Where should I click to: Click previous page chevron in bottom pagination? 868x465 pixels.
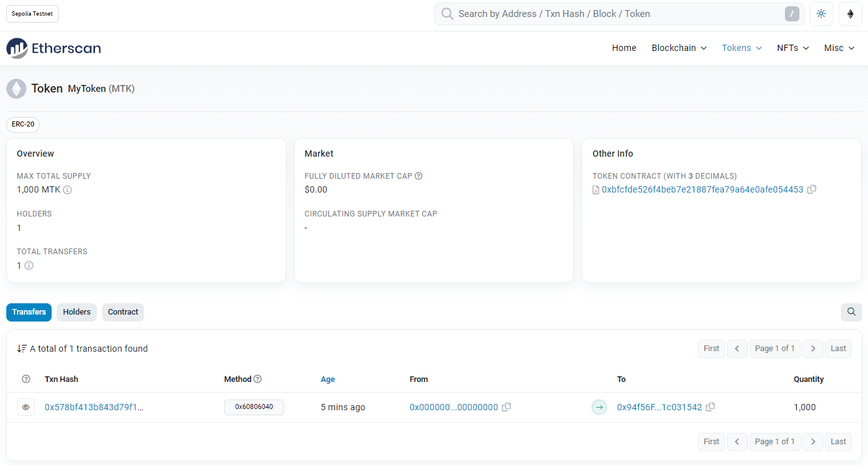pyautogui.click(x=737, y=442)
